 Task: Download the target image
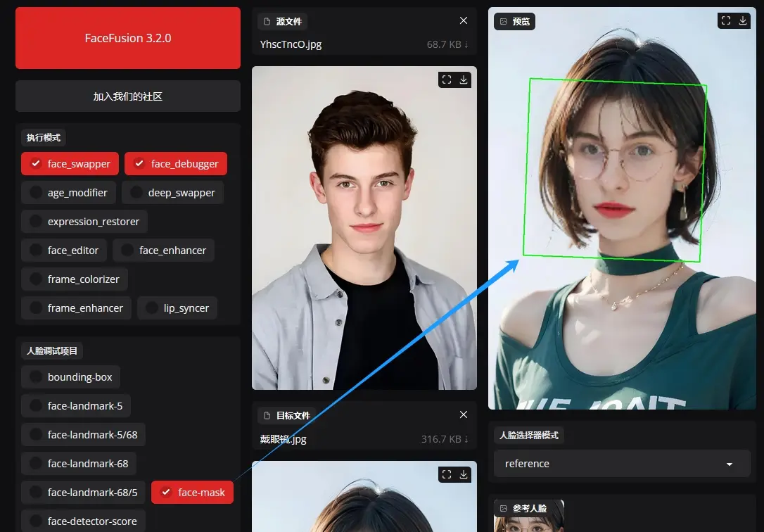click(x=464, y=474)
